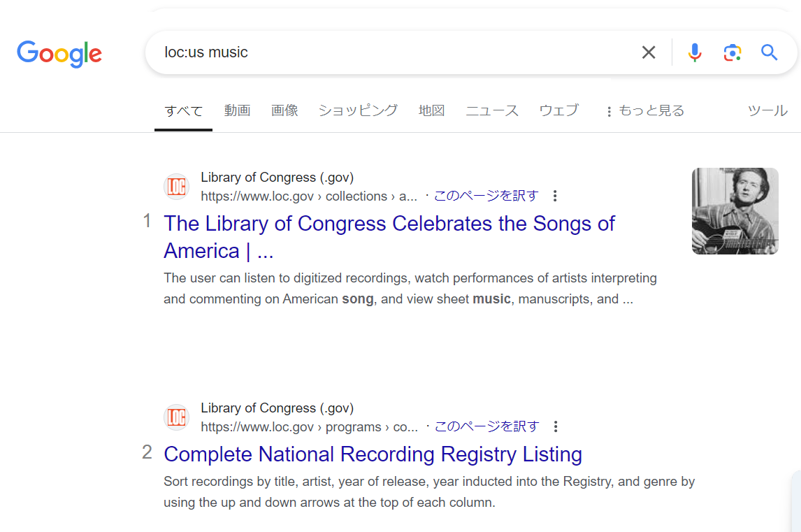This screenshot has width=801, height=532.
Task: Click site name above Recording Registry result
Action: [x=277, y=408]
